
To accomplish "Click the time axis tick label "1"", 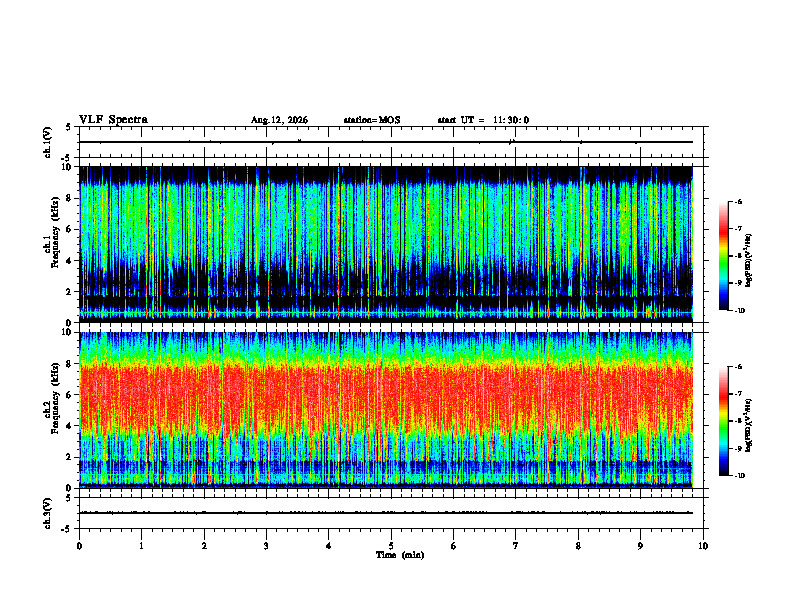I will [142, 546].
